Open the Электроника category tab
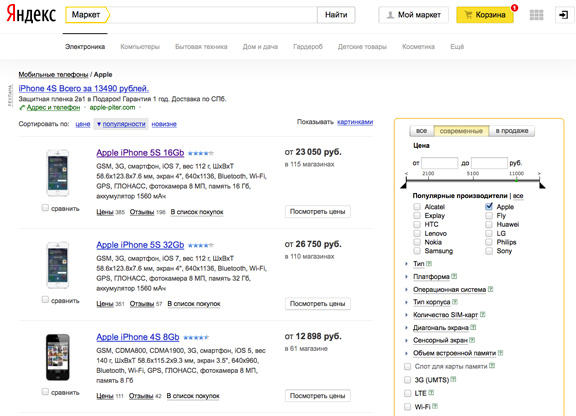 (85, 47)
